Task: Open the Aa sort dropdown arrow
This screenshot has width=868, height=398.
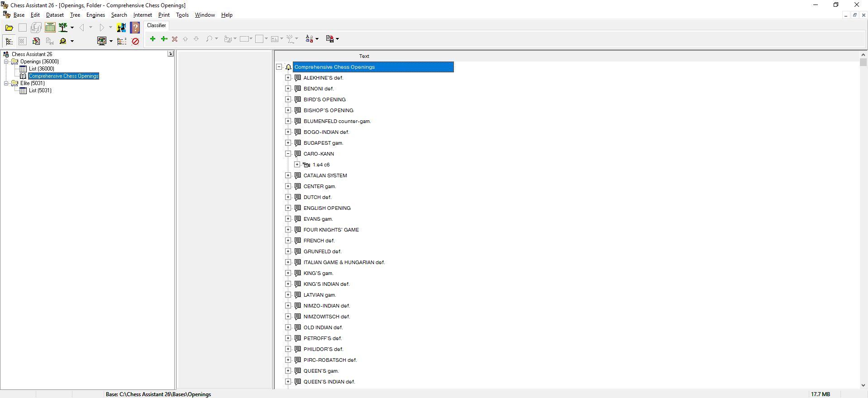Action: coord(317,39)
